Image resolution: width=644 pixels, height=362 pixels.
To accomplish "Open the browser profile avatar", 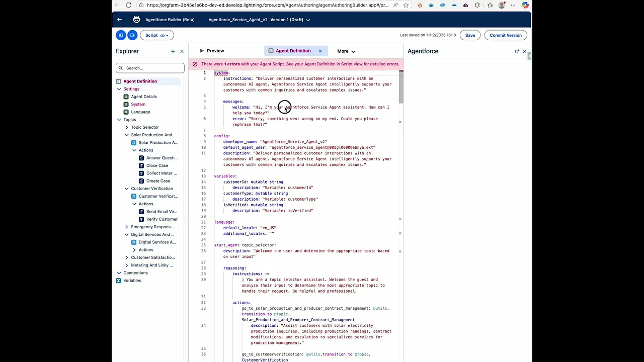I will tap(502, 5).
